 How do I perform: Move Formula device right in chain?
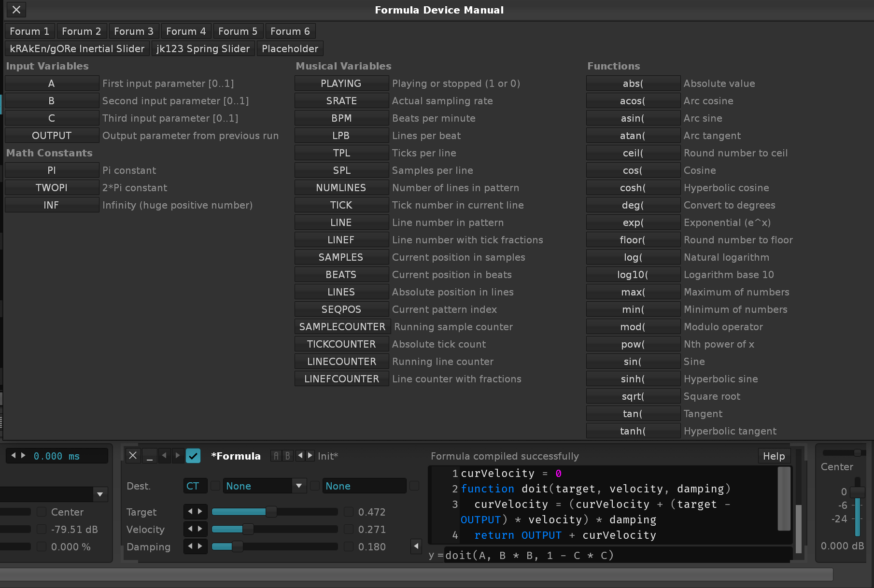point(177,456)
